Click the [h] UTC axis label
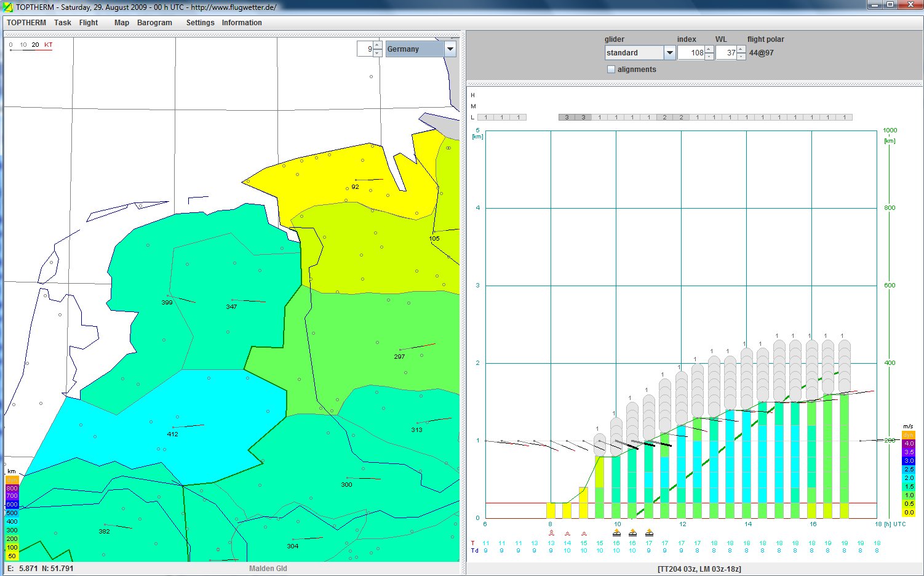Viewport: 924px width, 576px height. pyautogui.click(x=895, y=524)
